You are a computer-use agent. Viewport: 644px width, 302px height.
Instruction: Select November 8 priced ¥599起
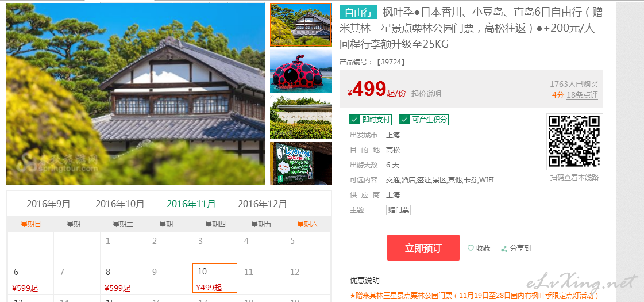pyautogui.click(x=123, y=278)
